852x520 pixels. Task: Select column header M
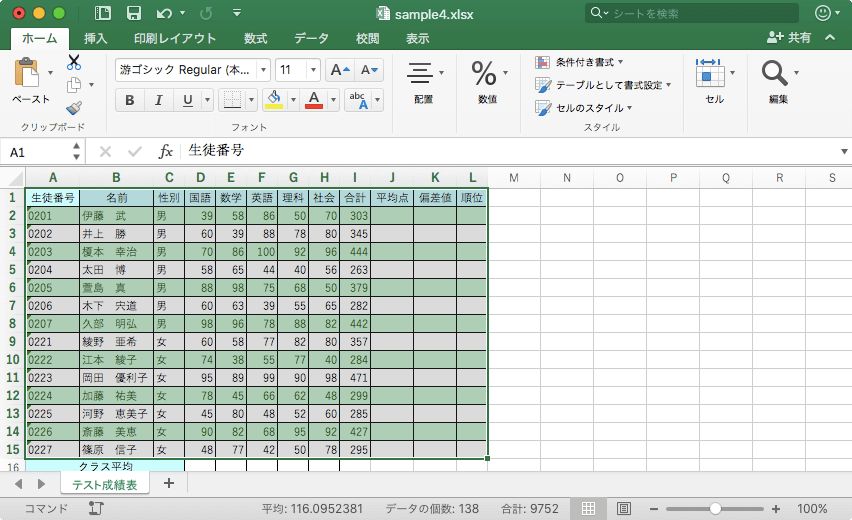point(514,178)
